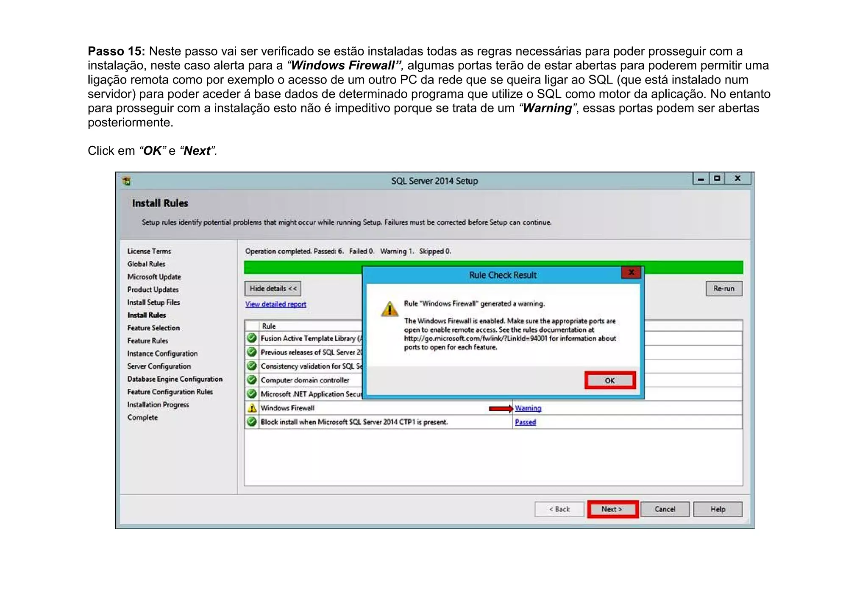The image size is (868, 614).
Task: Click the < Back button
Action: tap(559, 509)
